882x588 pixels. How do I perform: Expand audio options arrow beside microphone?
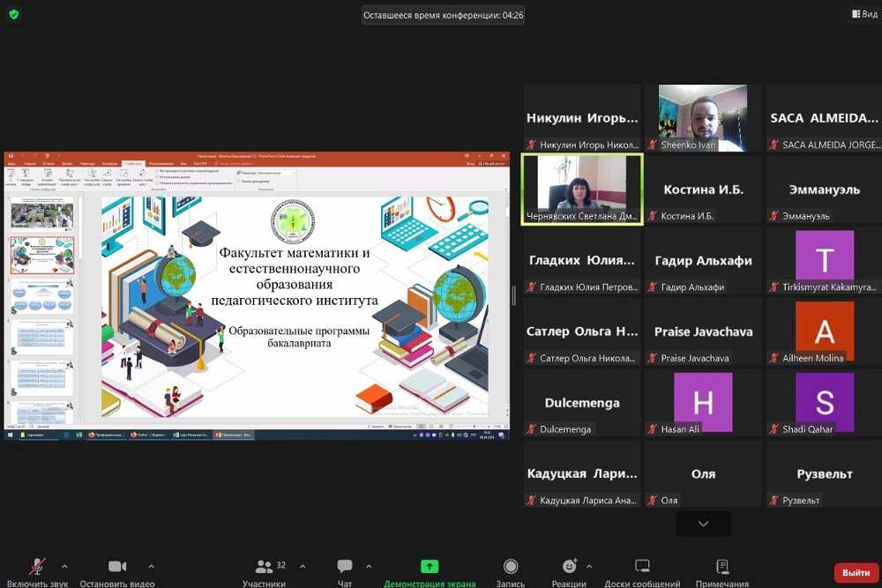click(64, 566)
